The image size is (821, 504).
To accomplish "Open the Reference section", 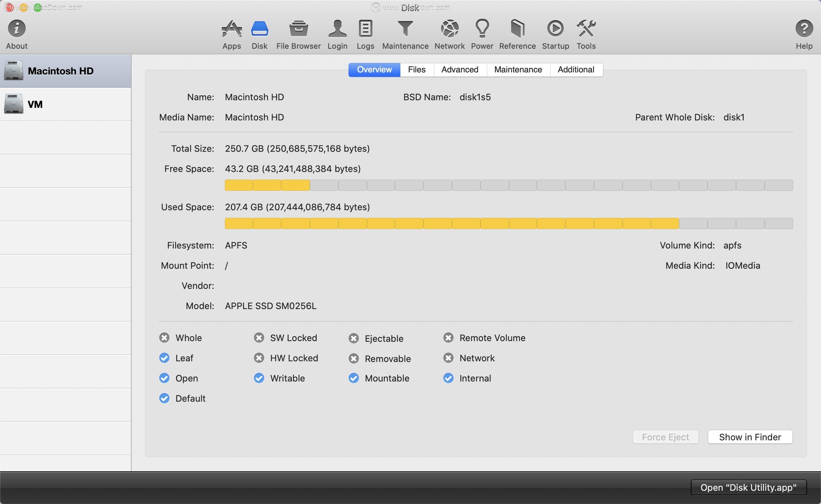I will click(517, 34).
